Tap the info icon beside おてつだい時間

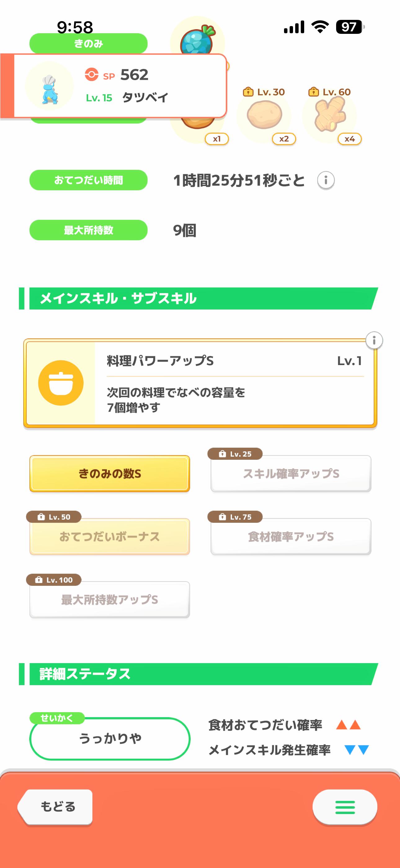pos(326,180)
